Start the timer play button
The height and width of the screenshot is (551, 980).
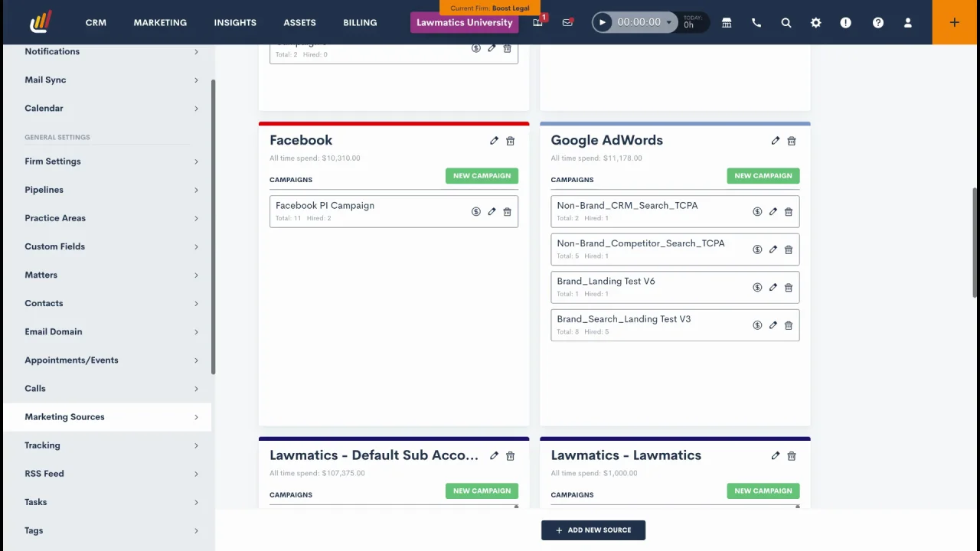click(x=603, y=22)
